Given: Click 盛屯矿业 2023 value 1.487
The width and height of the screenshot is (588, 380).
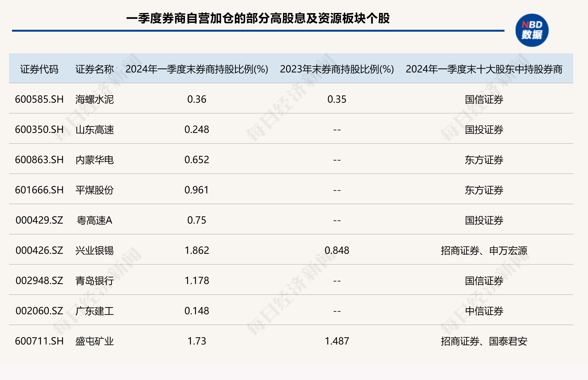Looking at the screenshot, I should (337, 341).
